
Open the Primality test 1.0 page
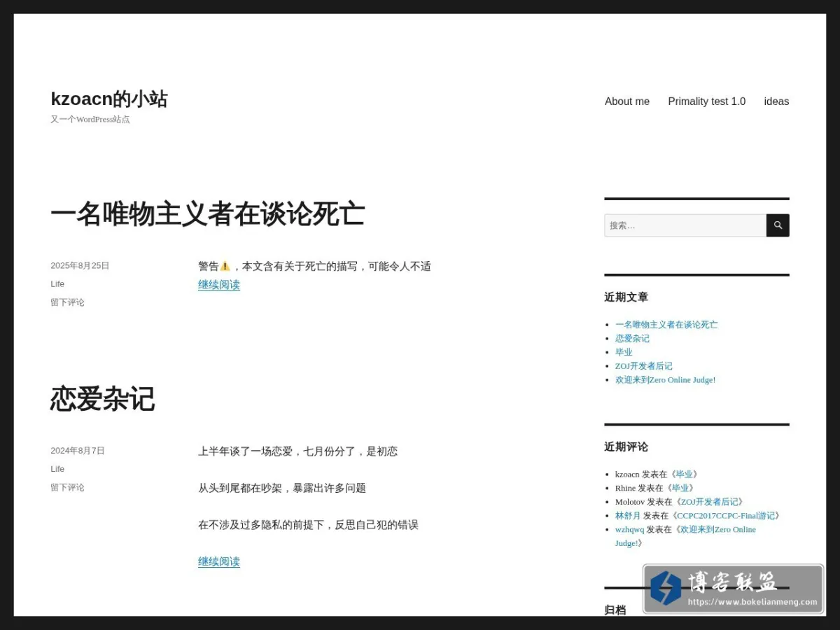[707, 101]
